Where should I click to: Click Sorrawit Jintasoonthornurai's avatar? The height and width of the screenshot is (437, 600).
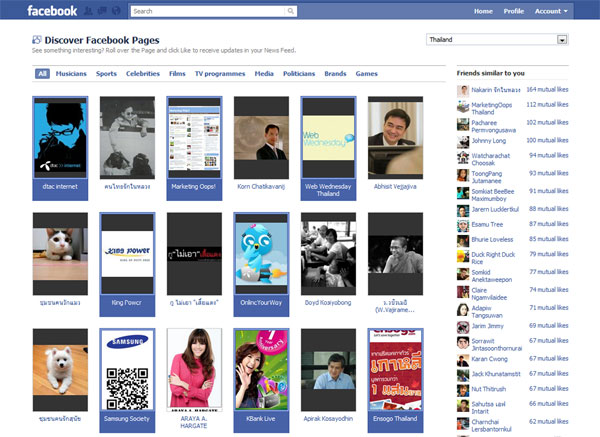[x=463, y=343]
